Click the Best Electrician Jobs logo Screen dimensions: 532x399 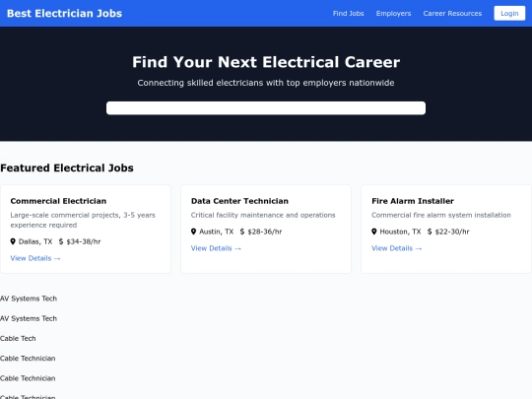pos(64,13)
